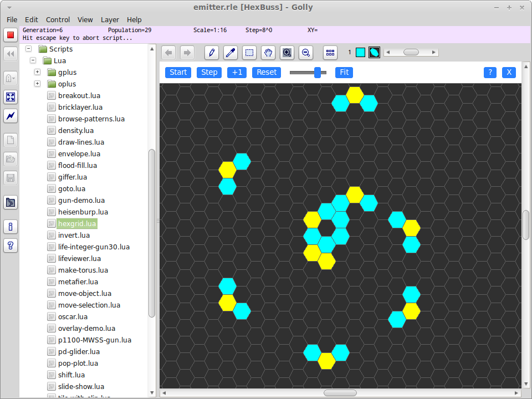Activate the rectangular selection tool

249,53
